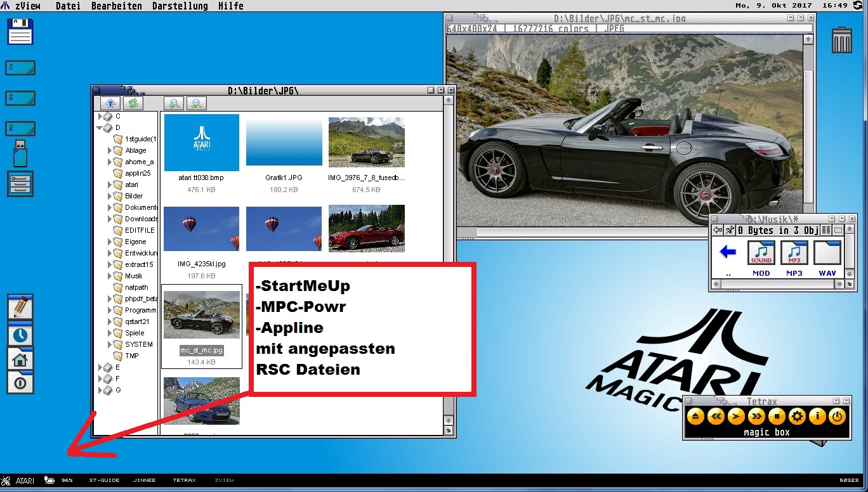Viewport: 868px width, 492px height.
Task: Open the Bearbeiten menu
Action: (117, 6)
